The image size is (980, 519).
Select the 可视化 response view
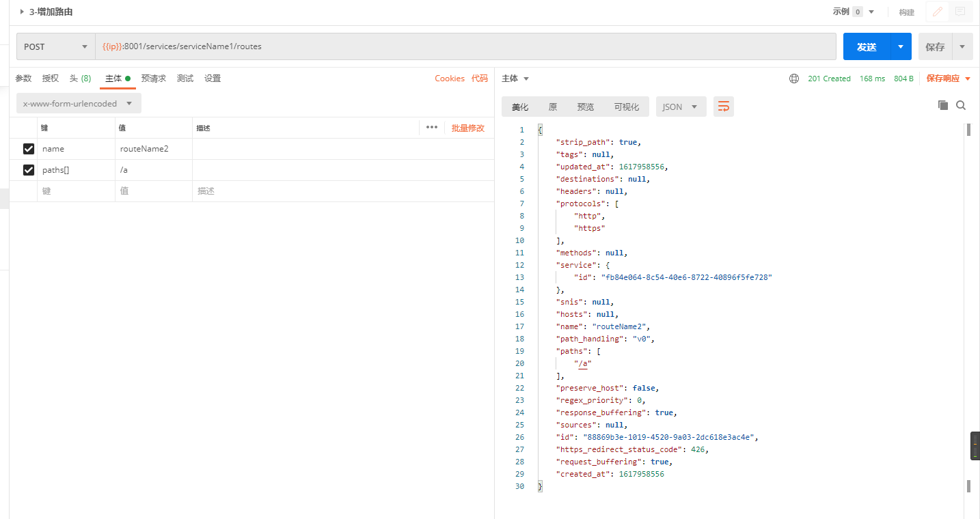pos(627,107)
